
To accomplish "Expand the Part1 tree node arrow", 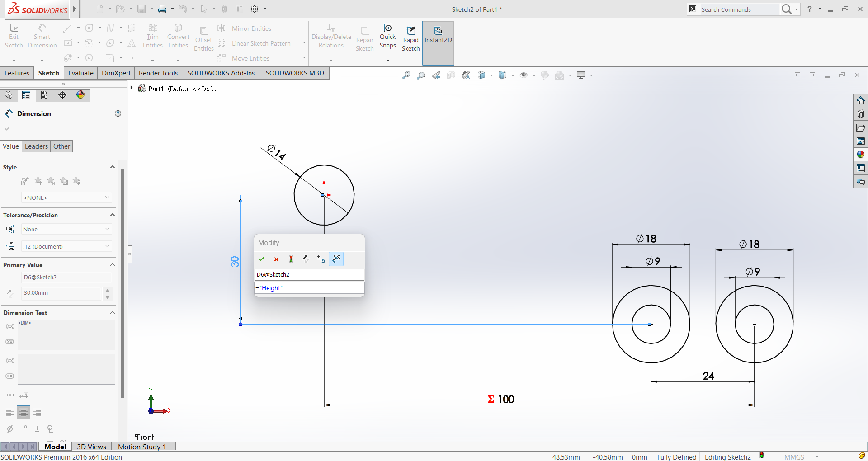I will (x=132, y=88).
